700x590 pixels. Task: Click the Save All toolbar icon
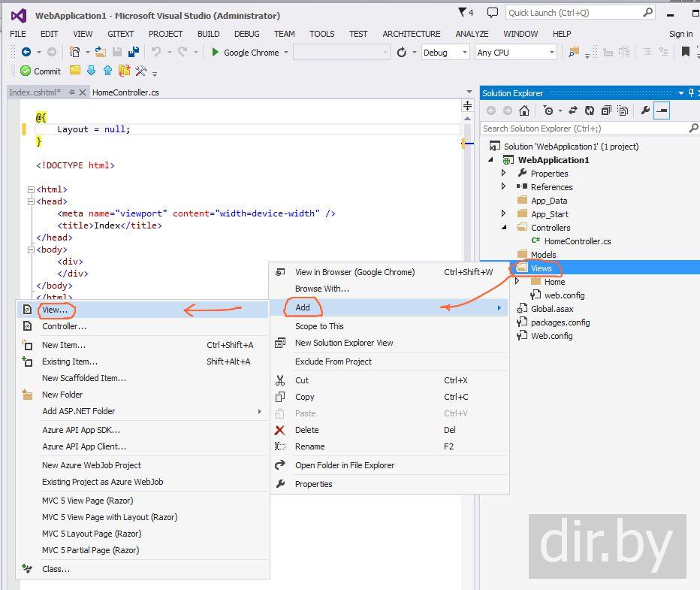(134, 52)
